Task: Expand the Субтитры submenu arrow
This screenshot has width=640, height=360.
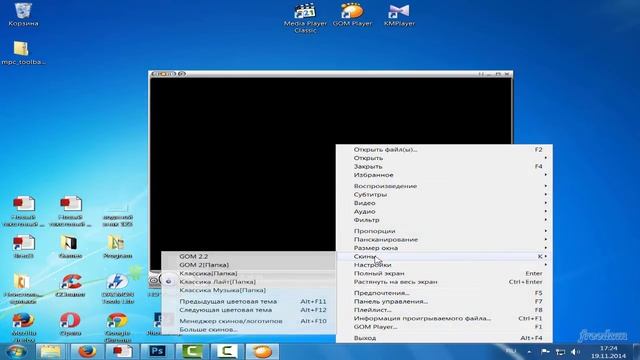Action: (546, 195)
